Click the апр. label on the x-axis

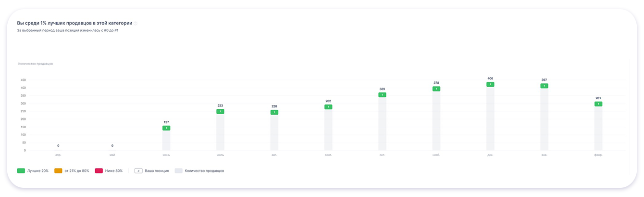pyautogui.click(x=58, y=155)
